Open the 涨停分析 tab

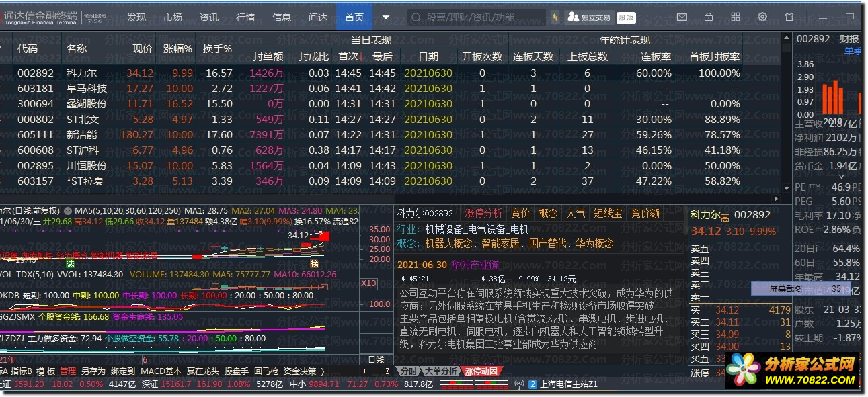(483, 213)
